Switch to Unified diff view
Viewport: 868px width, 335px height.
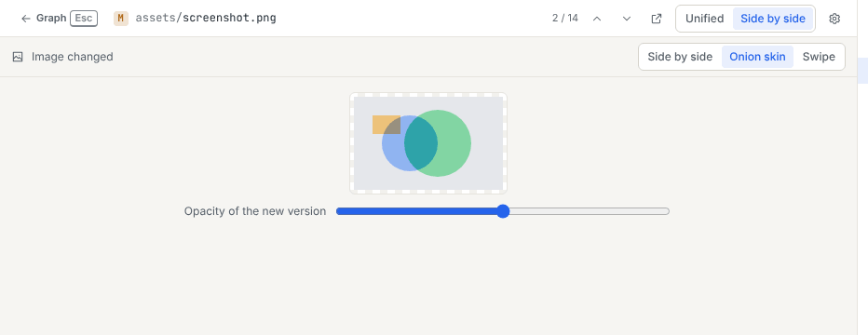(x=705, y=19)
